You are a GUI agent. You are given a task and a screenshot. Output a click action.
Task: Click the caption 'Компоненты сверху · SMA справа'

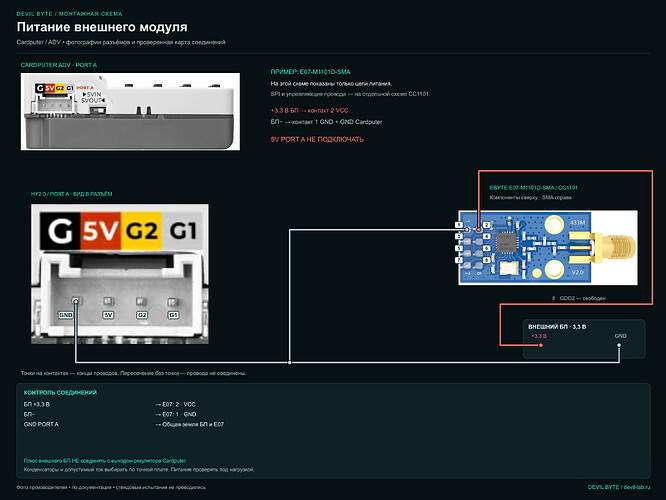click(531, 197)
